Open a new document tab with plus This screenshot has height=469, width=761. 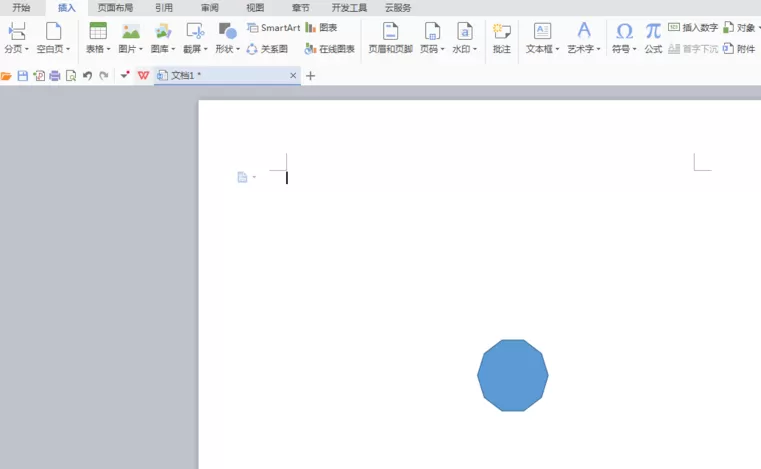coord(311,76)
